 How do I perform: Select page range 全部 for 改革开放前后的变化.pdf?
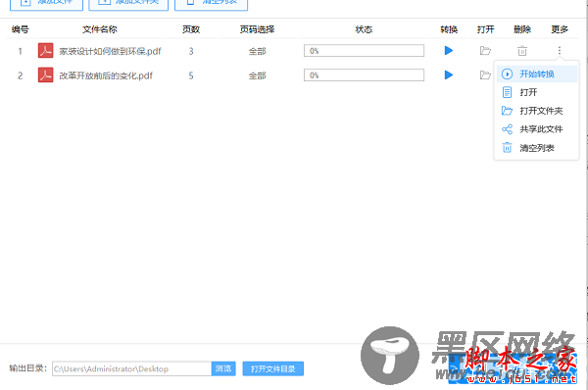(257, 75)
